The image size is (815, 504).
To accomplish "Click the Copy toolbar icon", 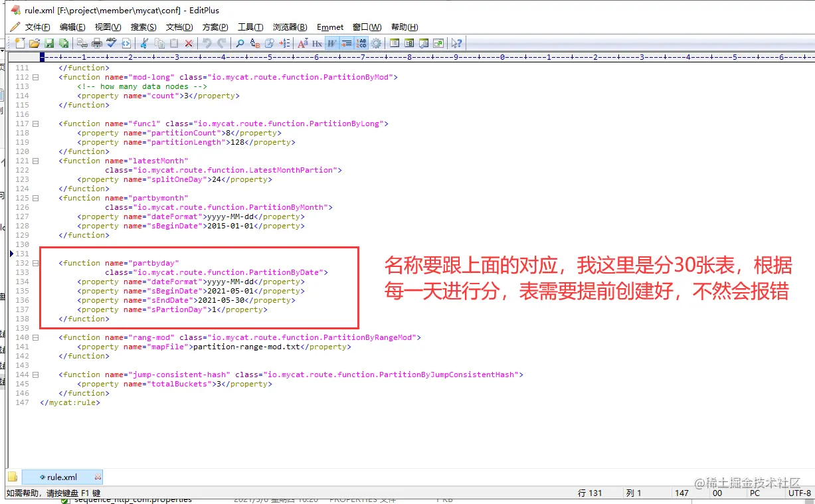I will click(159, 43).
